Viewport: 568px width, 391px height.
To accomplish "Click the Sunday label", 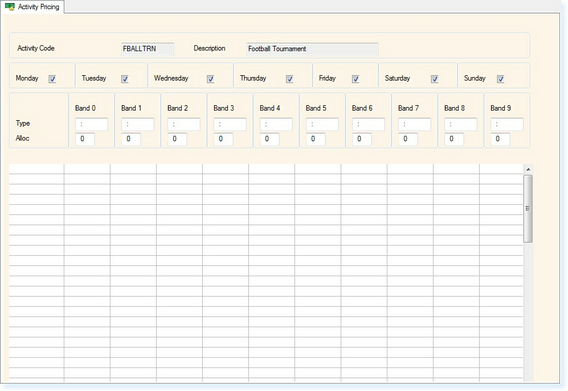I will (475, 78).
